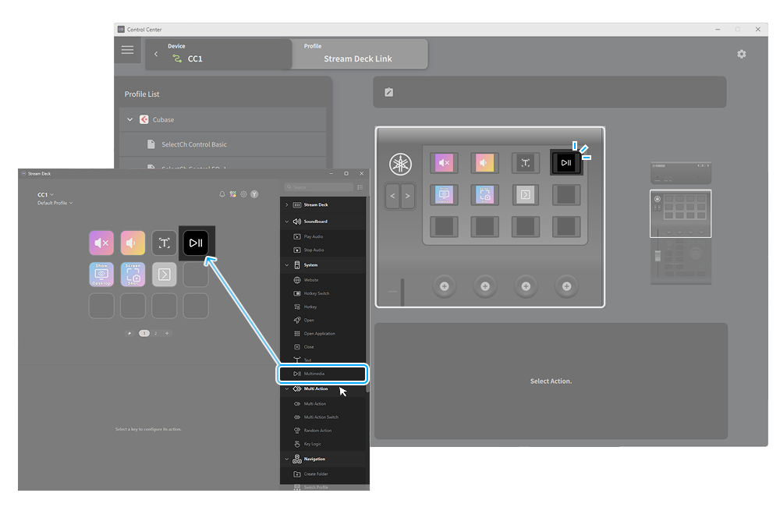Open the Default Profile dropdown

pos(55,202)
